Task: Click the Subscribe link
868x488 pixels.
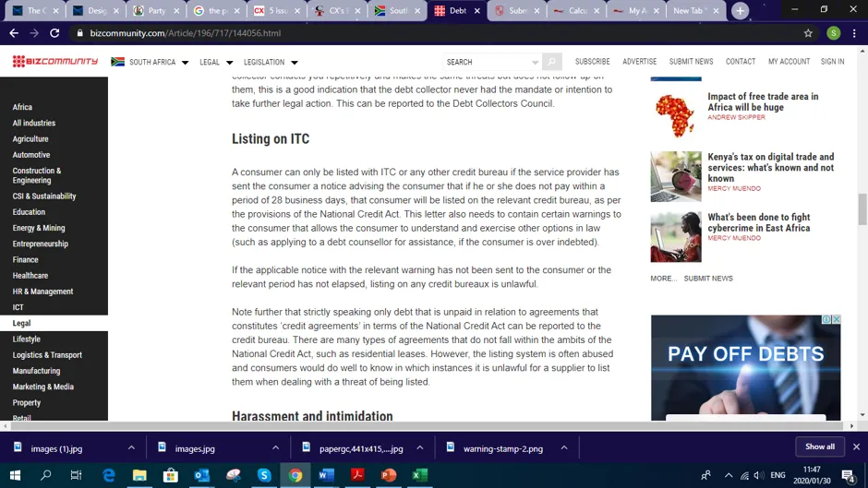Action: pos(592,62)
